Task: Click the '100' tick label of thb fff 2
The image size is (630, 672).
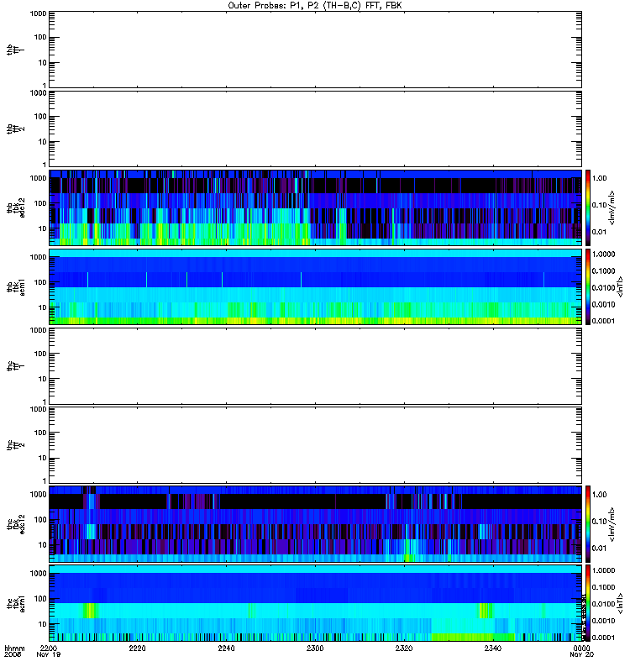Action: (x=40, y=117)
